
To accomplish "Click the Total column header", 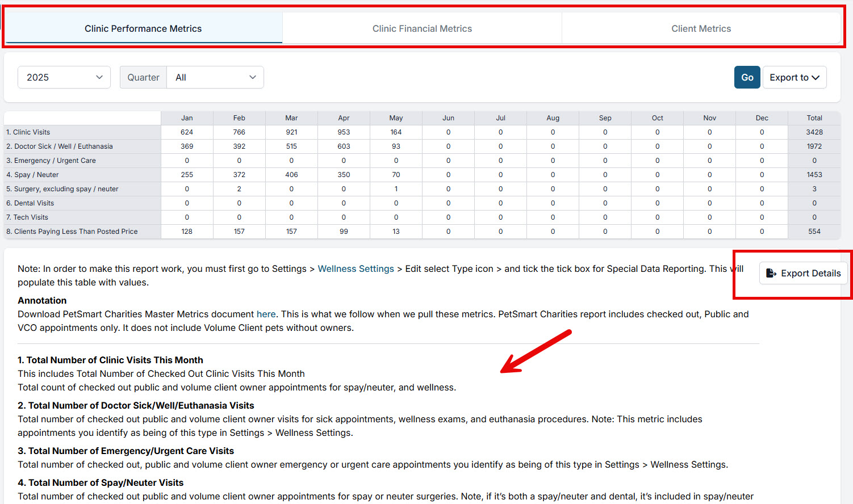I will (814, 118).
